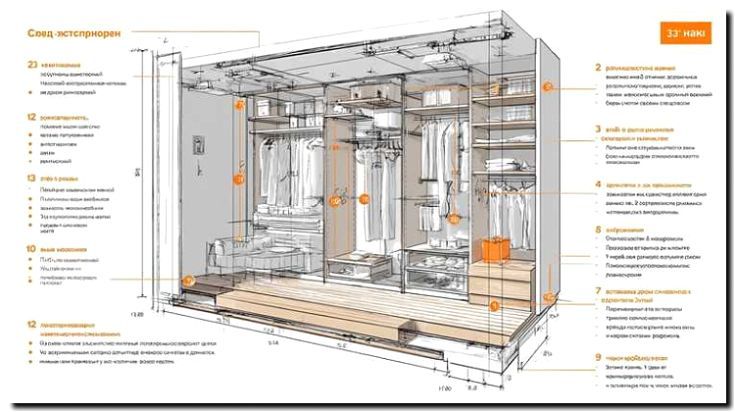Image resolution: width=735 pixels, height=412 pixels.
Task: Select annotation number 9 at bottom right
Action: tap(598, 357)
